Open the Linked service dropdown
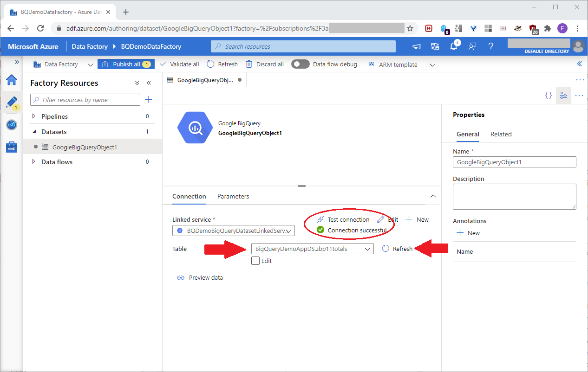The height and width of the screenshot is (372, 588). pos(234,231)
